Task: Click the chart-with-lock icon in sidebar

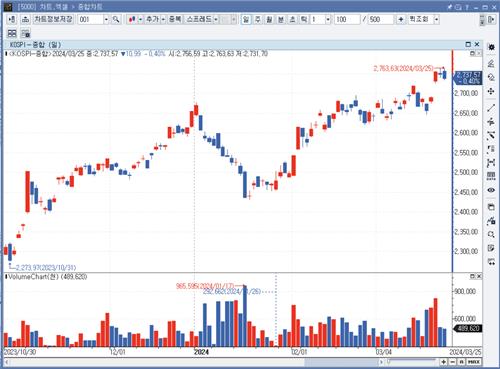Action: [491, 221]
